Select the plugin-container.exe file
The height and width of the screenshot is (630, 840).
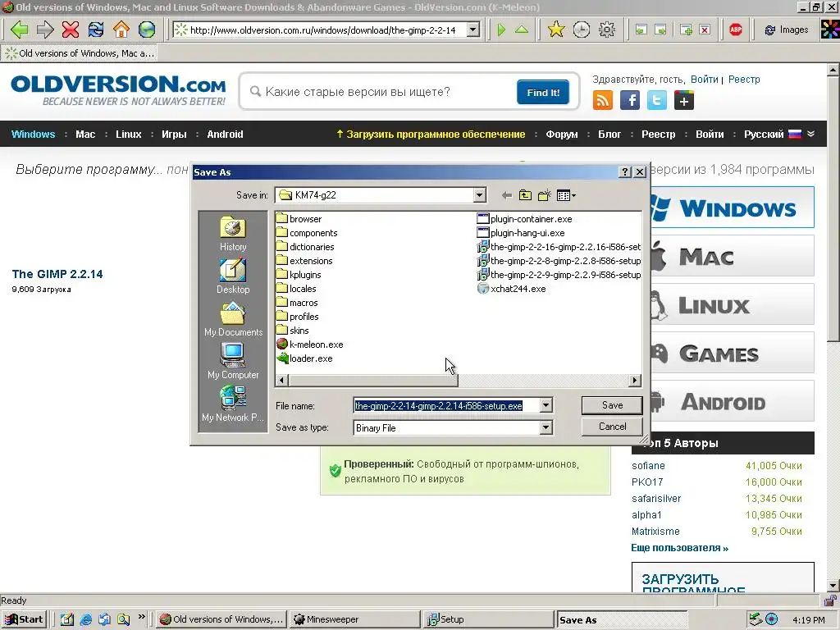coord(524,219)
